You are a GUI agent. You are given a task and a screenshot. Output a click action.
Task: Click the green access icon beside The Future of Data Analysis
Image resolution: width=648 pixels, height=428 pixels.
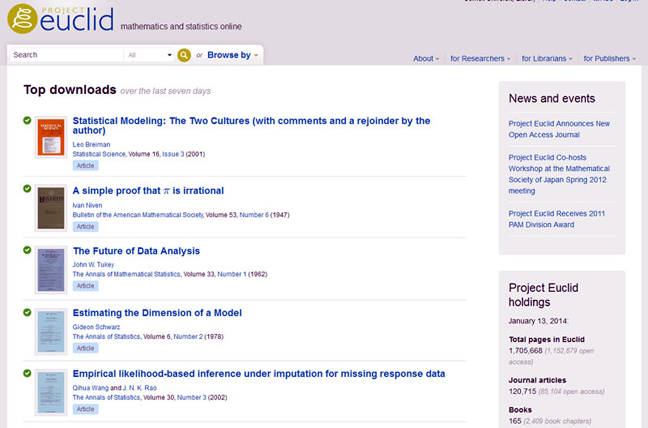click(x=27, y=250)
